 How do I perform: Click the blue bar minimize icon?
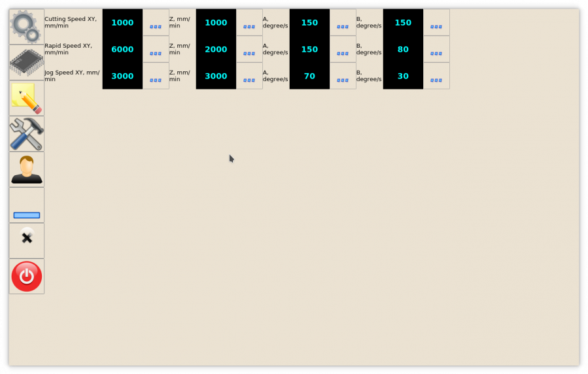tap(27, 205)
